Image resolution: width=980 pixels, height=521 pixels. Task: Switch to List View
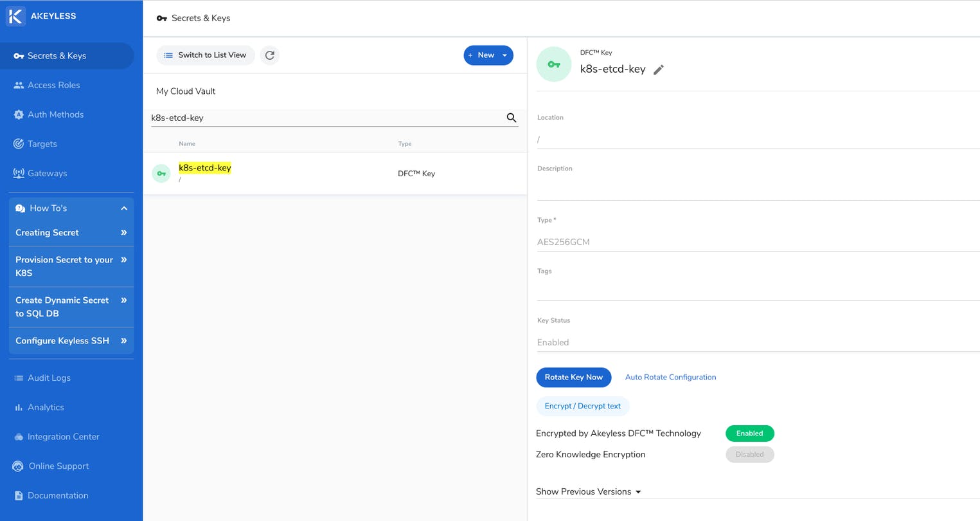tap(206, 55)
